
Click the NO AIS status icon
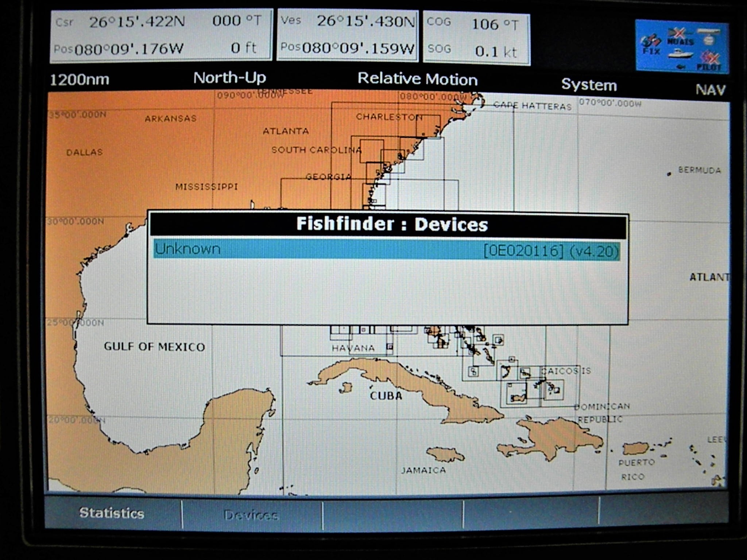click(x=680, y=36)
